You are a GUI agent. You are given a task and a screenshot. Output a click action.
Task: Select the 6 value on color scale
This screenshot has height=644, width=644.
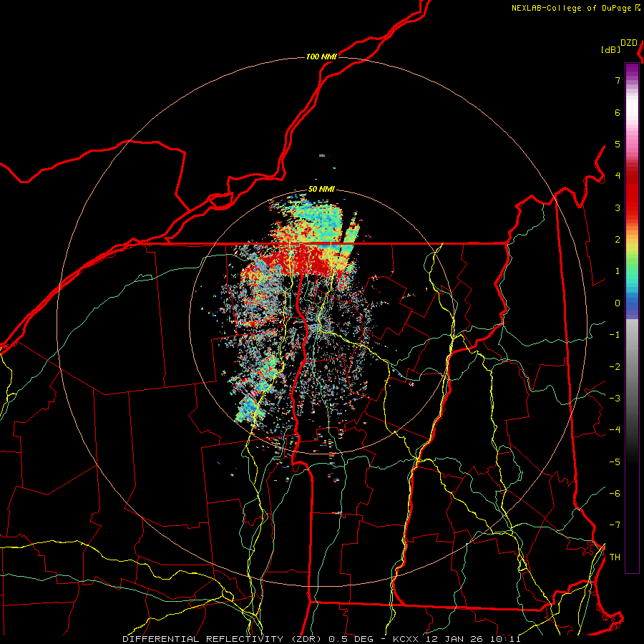tap(618, 112)
